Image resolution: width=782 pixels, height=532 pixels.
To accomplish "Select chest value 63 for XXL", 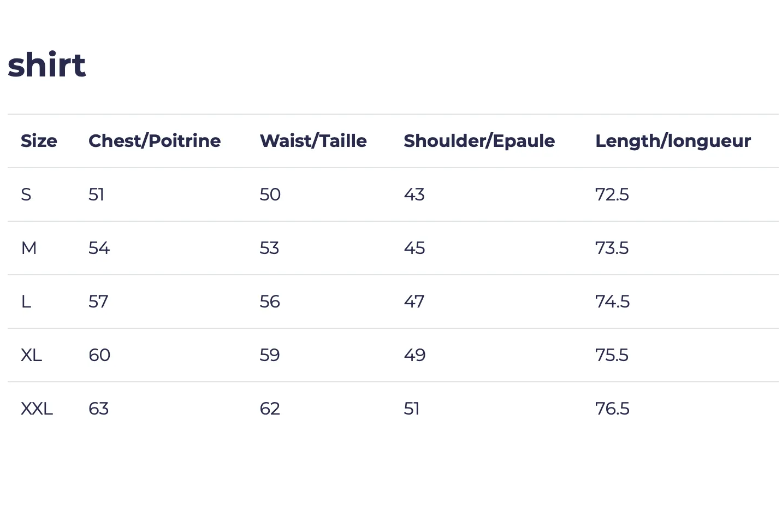I will 98,409.
